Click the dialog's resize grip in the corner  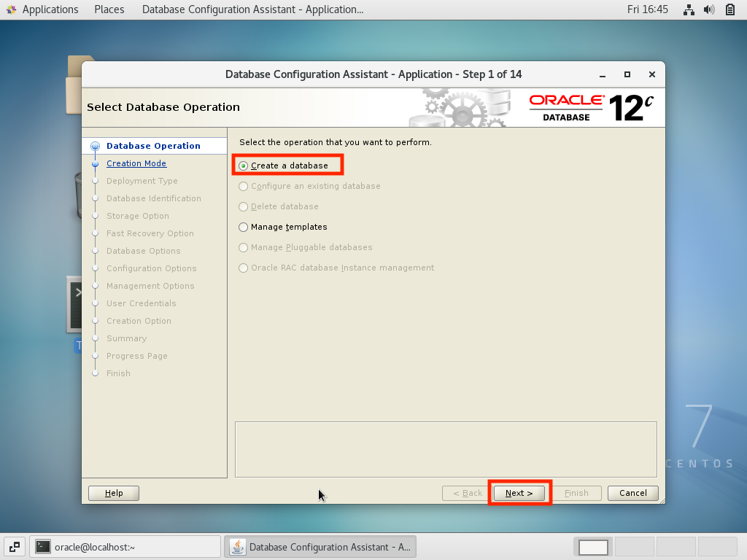click(661, 500)
